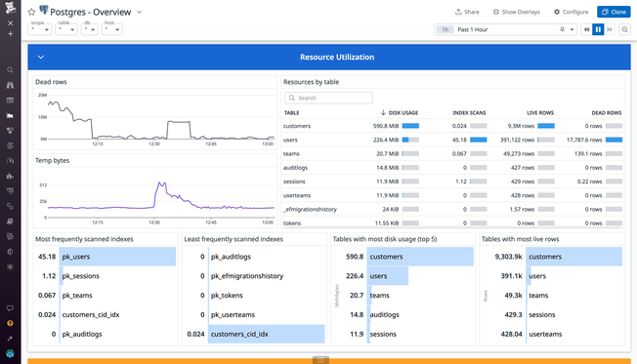Screen dimensions: 637x364
Task: Open the puzzle-piece Integrations icon
Action: click(10, 176)
